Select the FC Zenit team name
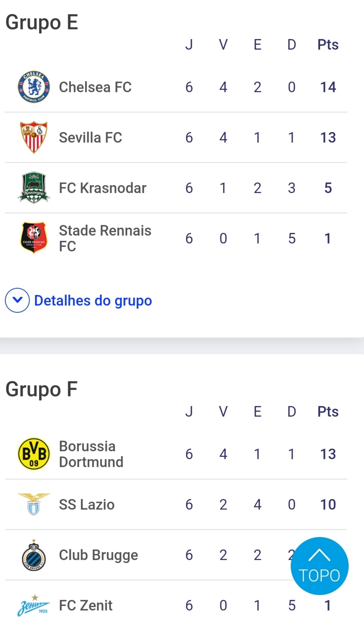The height and width of the screenshot is (635, 364). (x=86, y=606)
